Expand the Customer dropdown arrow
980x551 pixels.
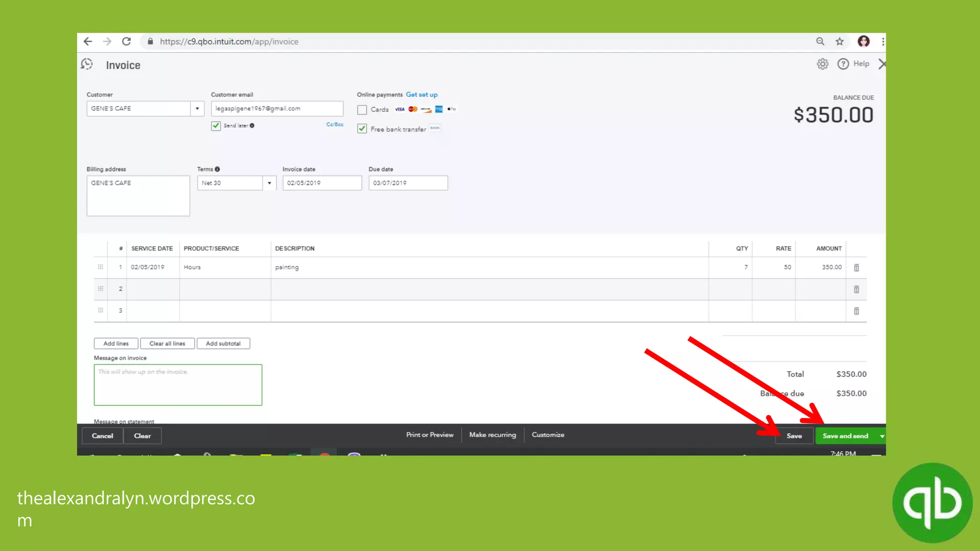[197, 109]
